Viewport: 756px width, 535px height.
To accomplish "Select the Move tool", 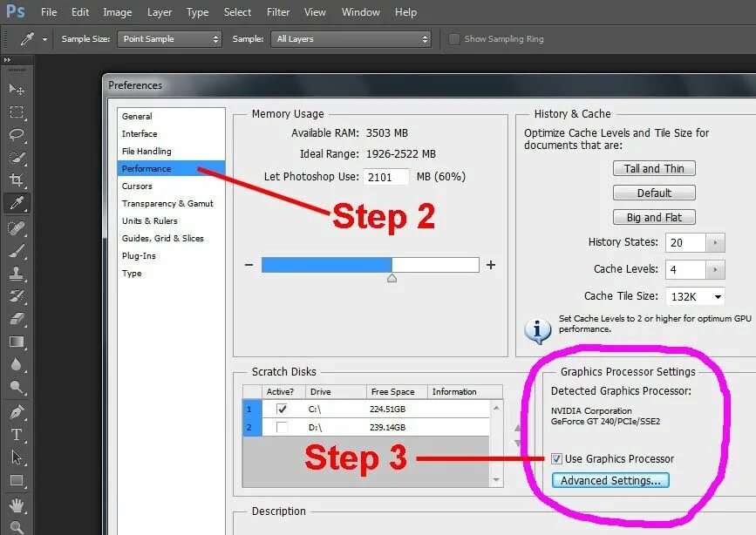I will pyautogui.click(x=17, y=89).
